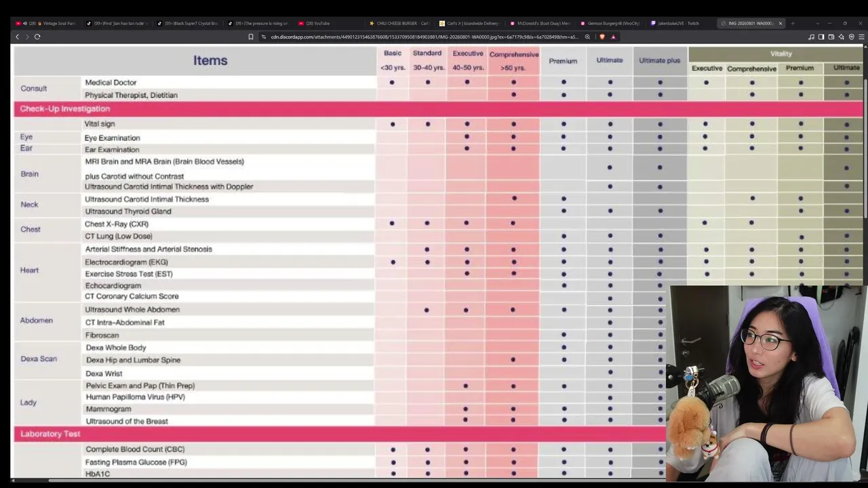Image resolution: width=868 pixels, height=488 pixels.
Task: Click the 'Ultrasound Thyroid Gland' row label
Action: click(127, 211)
